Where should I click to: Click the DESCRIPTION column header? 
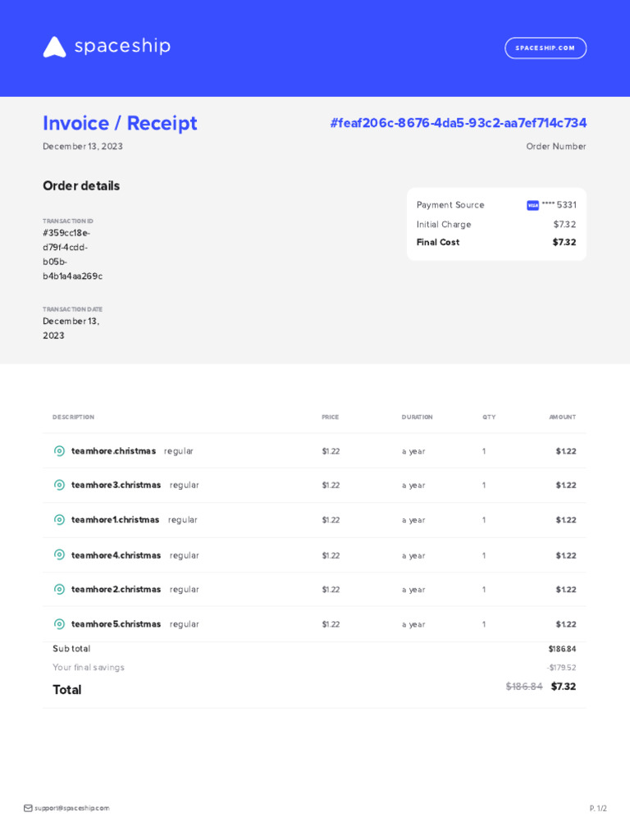coord(73,417)
